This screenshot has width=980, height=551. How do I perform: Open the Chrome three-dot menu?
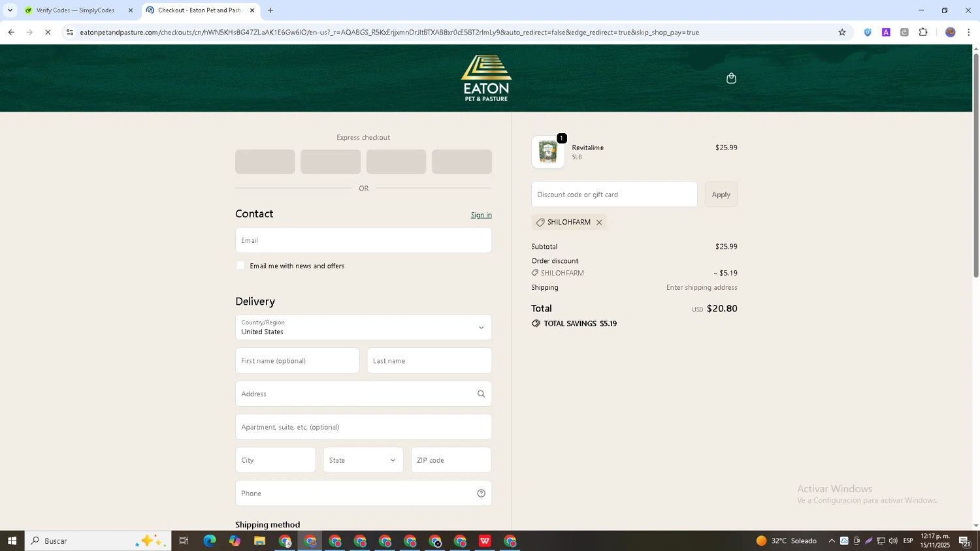tap(968, 32)
